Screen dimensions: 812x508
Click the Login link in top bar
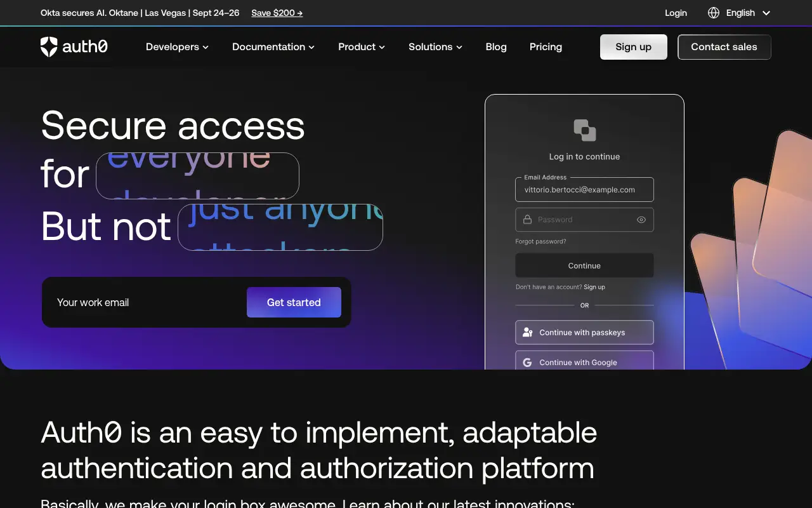[x=676, y=13]
